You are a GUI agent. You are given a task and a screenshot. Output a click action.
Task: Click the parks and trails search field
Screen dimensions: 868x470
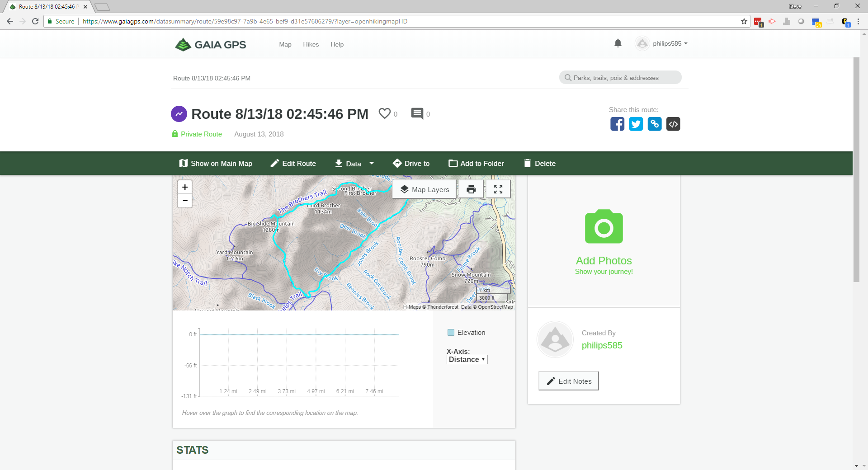624,78
